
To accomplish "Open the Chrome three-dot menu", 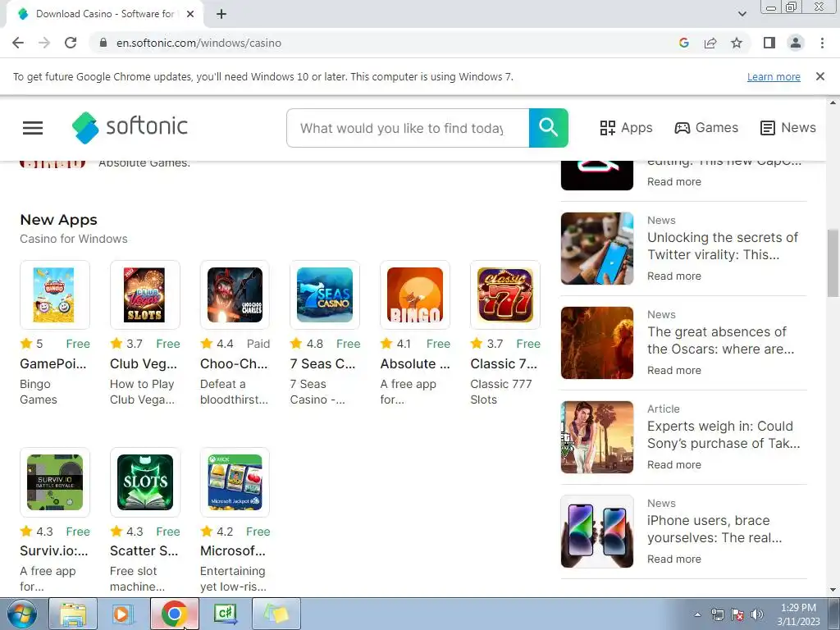I will (x=822, y=43).
